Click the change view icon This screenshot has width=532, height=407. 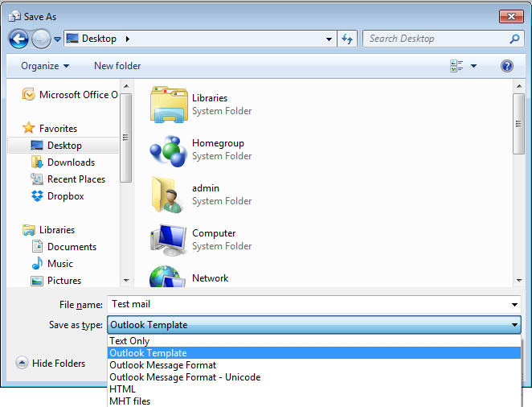(456, 66)
